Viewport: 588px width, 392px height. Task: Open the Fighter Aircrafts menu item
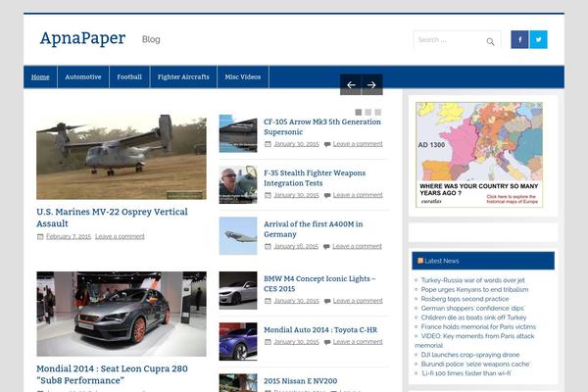pyautogui.click(x=183, y=76)
